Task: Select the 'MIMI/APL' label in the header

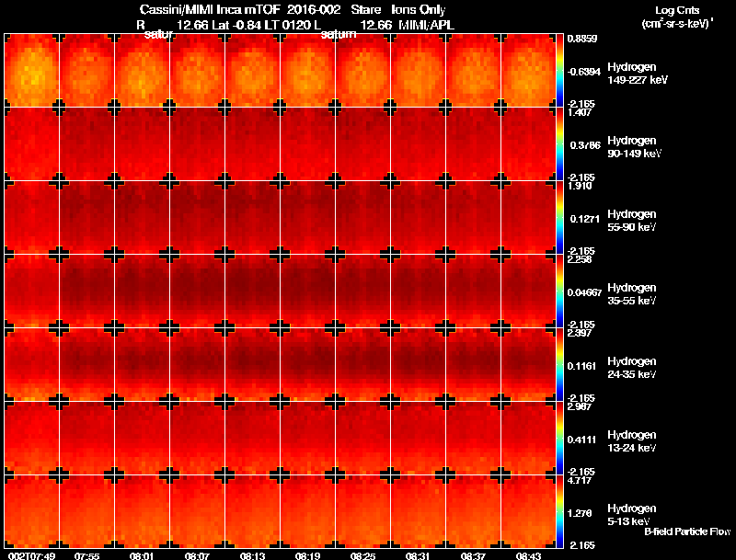Action: coord(426,26)
